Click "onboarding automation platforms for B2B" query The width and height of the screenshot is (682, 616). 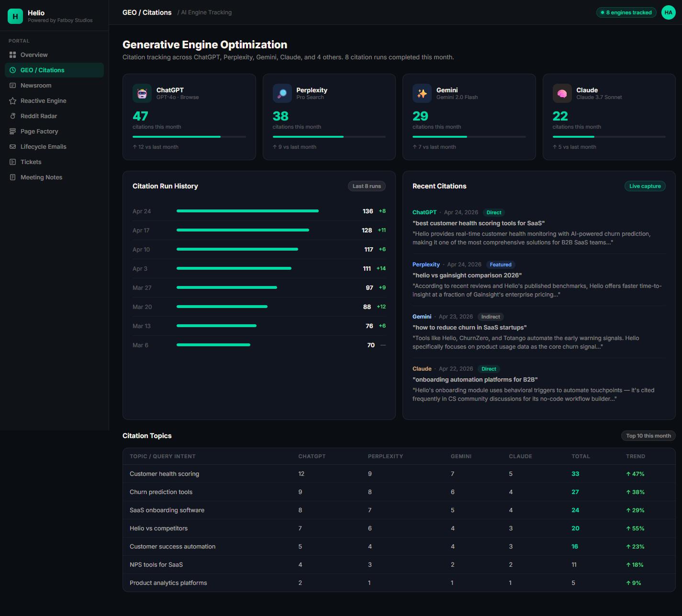475,380
